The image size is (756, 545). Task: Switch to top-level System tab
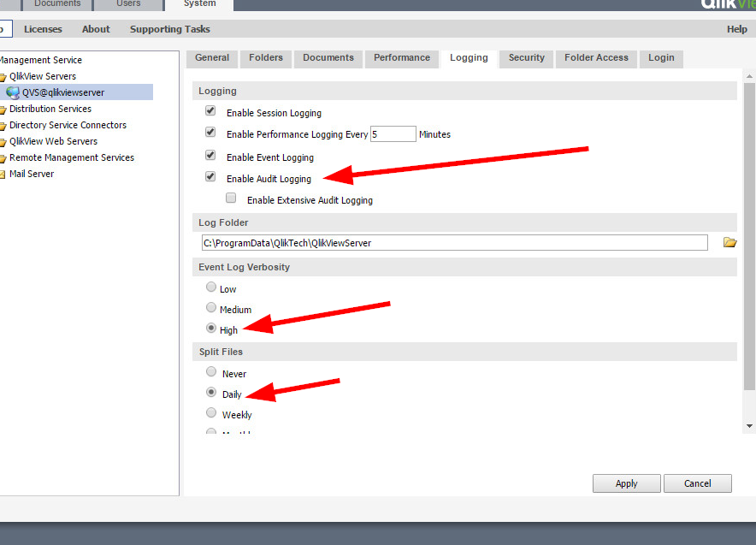click(199, 4)
